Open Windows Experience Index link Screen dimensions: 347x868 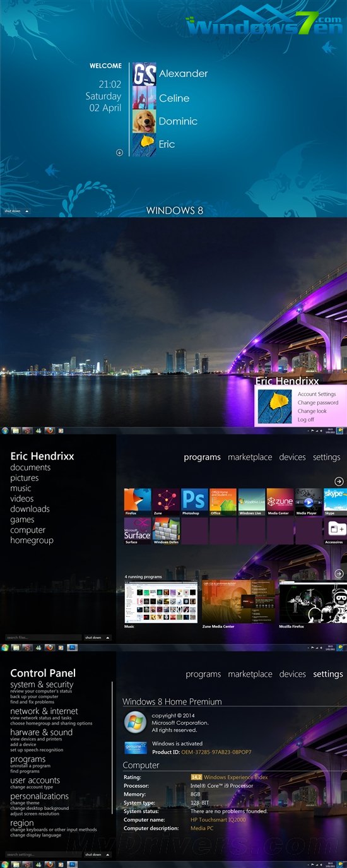point(235,777)
